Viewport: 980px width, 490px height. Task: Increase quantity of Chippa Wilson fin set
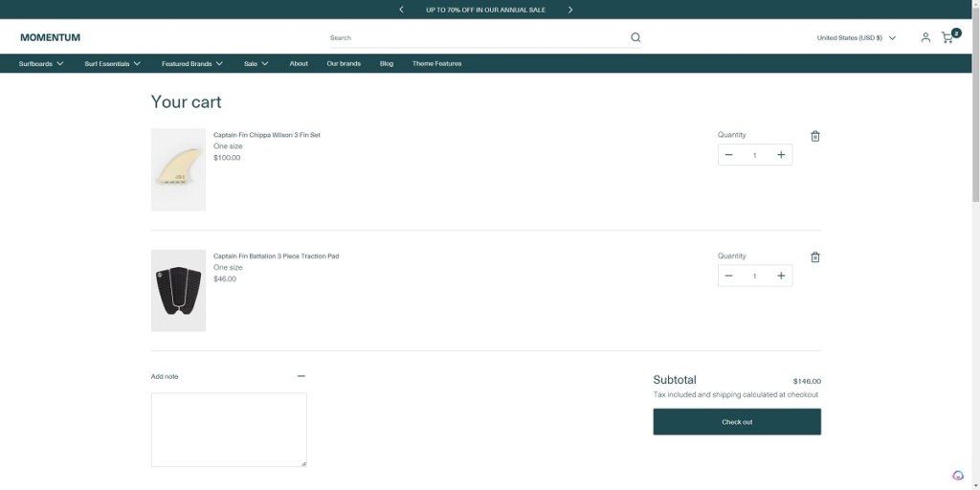tap(781, 155)
